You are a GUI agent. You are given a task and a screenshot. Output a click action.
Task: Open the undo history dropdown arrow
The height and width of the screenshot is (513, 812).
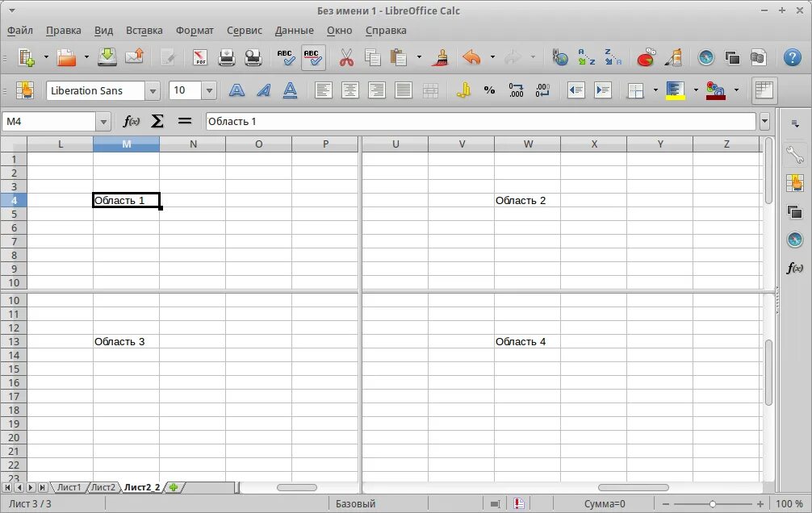492,57
